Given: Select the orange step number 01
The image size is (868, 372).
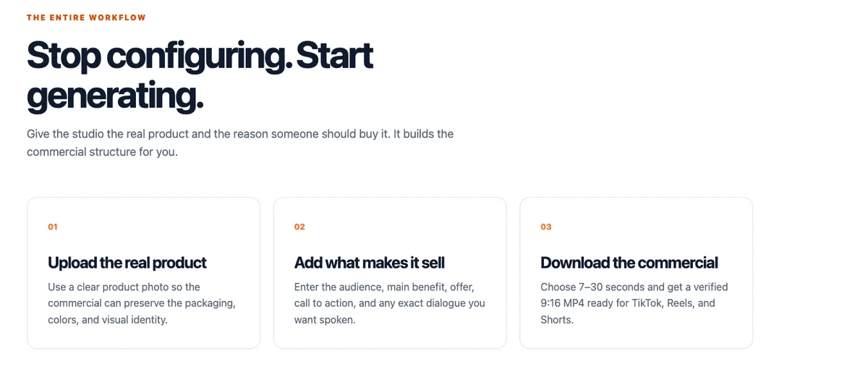Looking at the screenshot, I should coord(53,227).
